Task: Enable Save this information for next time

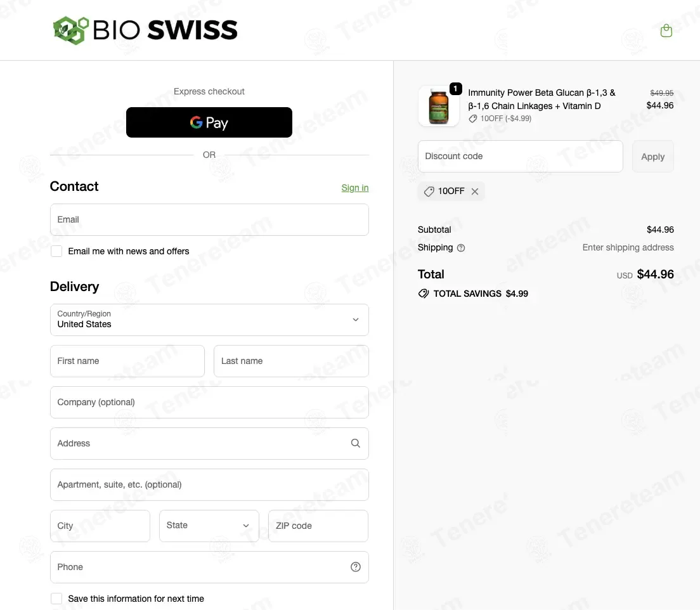Action: pos(56,599)
